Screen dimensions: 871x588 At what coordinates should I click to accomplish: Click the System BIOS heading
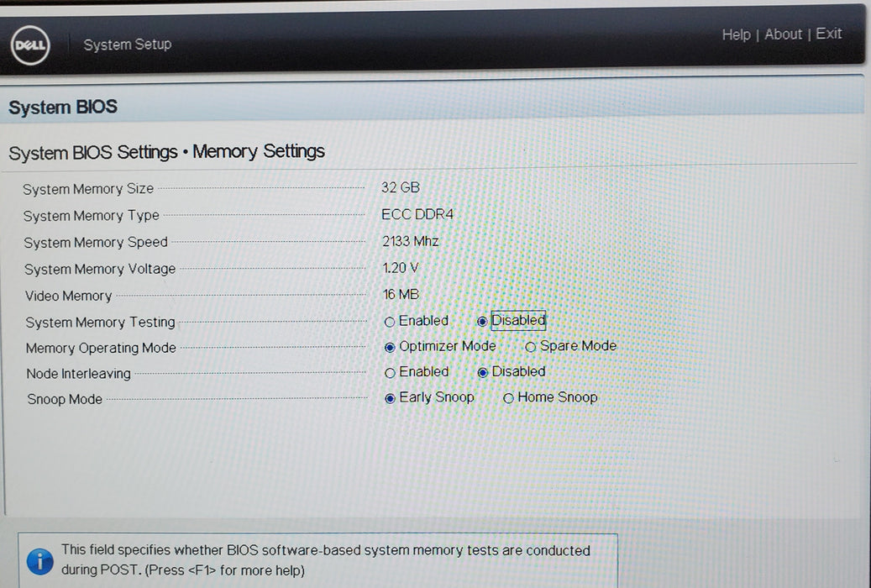[63, 107]
